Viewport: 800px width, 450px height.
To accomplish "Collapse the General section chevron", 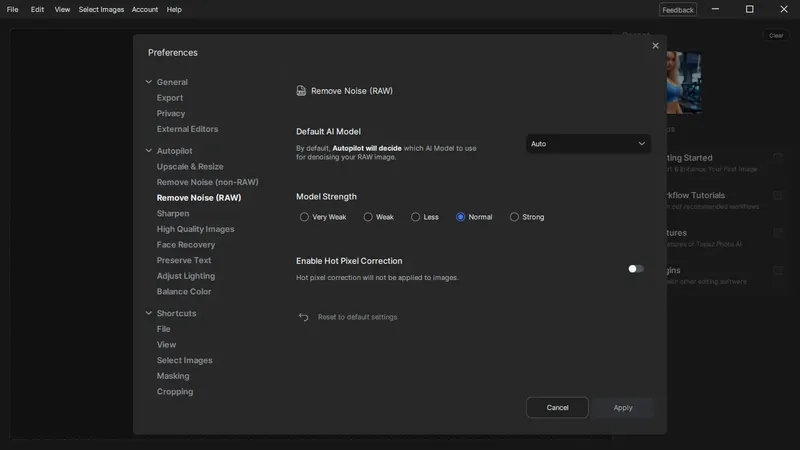I will point(149,82).
